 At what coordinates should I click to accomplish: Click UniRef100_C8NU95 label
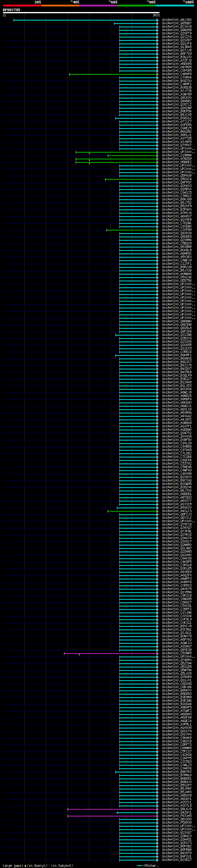click(x=177, y=599)
